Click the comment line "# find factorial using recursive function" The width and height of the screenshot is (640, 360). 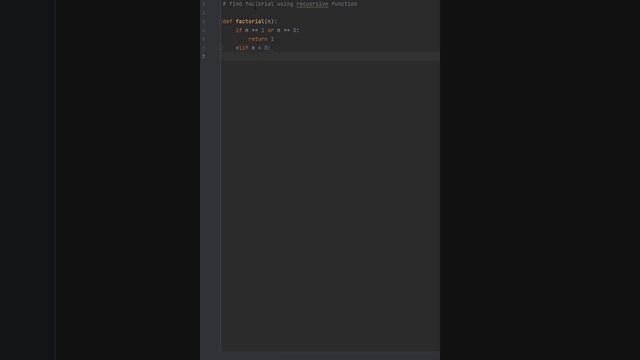click(290, 4)
